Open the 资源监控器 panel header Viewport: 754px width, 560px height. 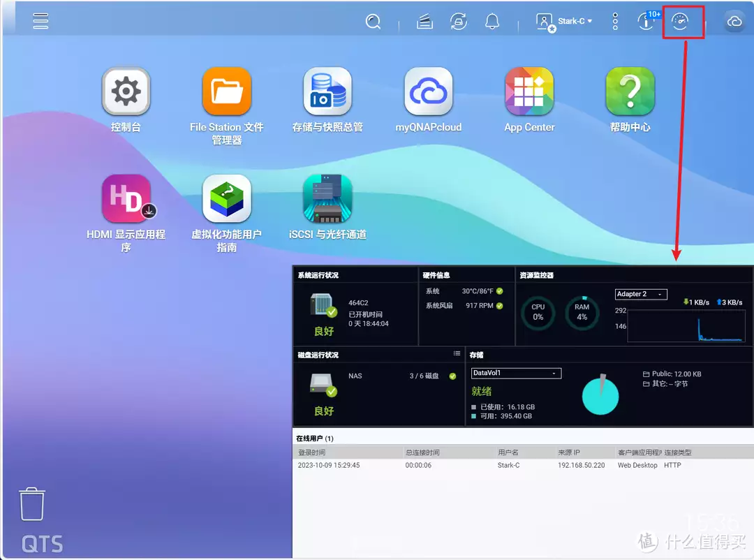(537, 275)
